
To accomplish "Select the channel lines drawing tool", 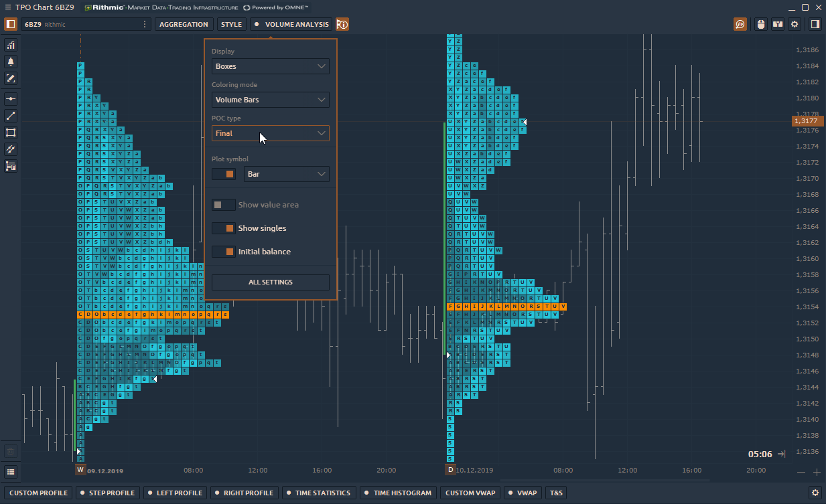I will [x=11, y=149].
